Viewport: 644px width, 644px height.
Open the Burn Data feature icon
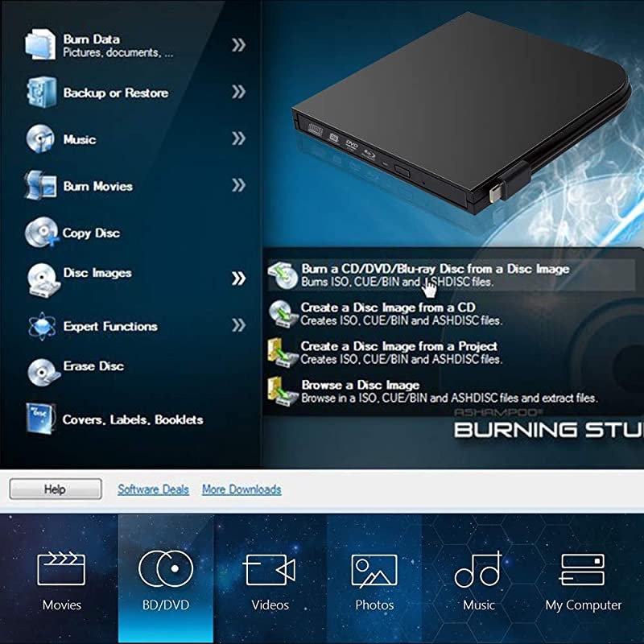[40, 43]
